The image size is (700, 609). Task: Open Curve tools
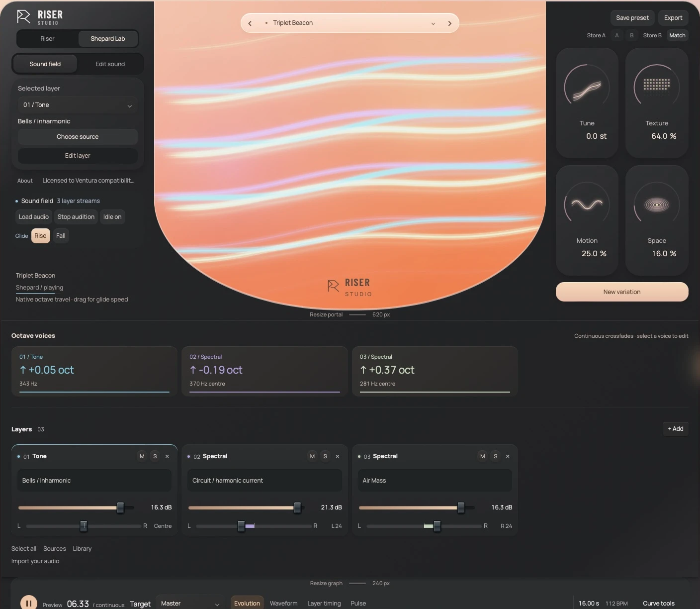(x=659, y=604)
